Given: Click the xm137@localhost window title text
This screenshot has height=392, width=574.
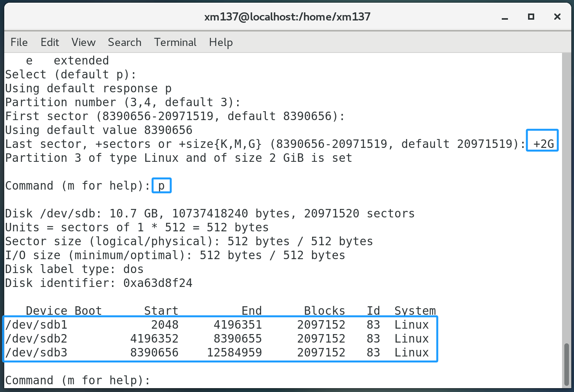Looking at the screenshot, I should pos(287,17).
